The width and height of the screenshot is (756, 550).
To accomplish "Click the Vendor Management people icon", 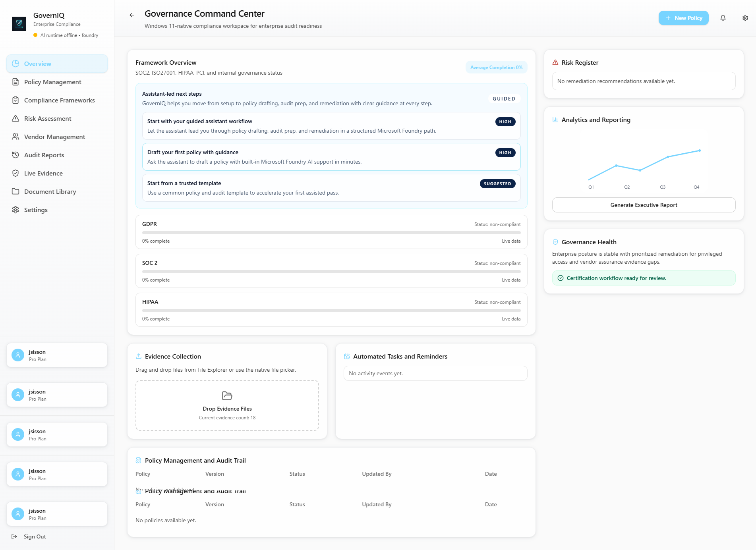I will click(15, 137).
